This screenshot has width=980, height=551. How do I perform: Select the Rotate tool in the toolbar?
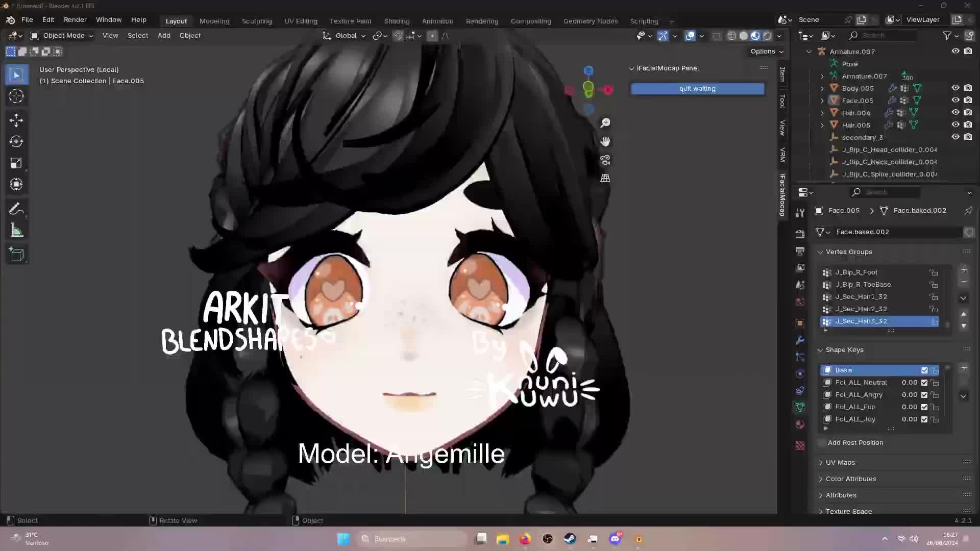pos(16,141)
